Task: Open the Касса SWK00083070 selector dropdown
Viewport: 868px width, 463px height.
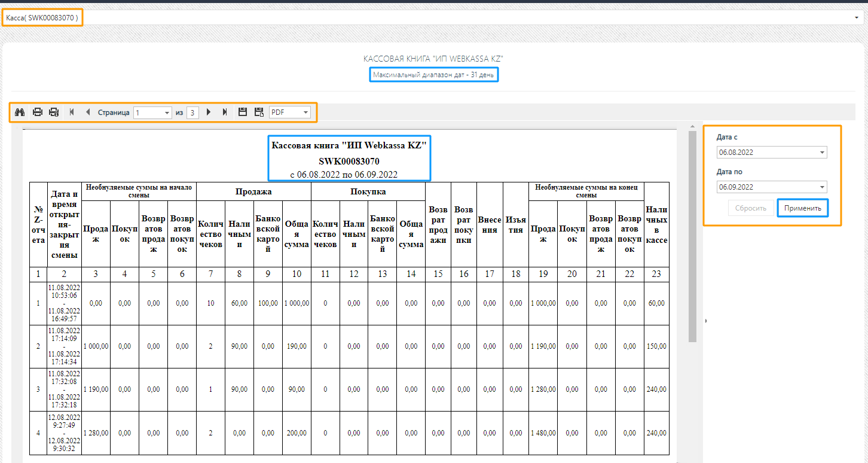Action: click(857, 17)
